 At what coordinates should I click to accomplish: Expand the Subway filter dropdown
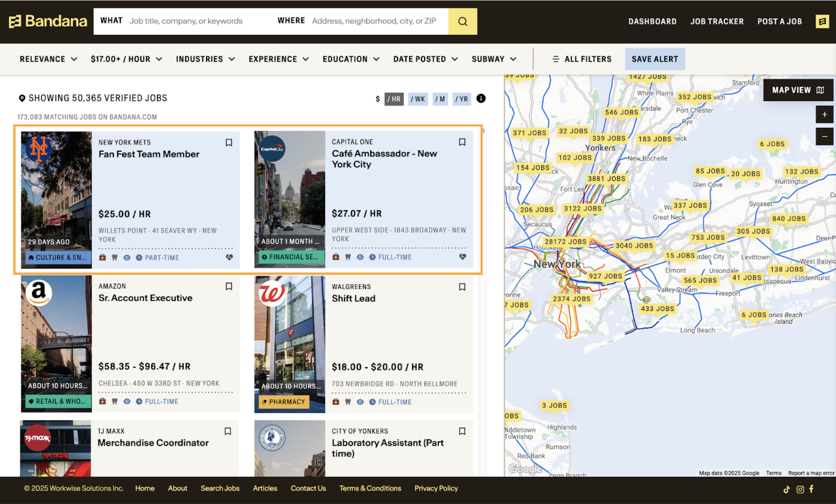coord(494,59)
